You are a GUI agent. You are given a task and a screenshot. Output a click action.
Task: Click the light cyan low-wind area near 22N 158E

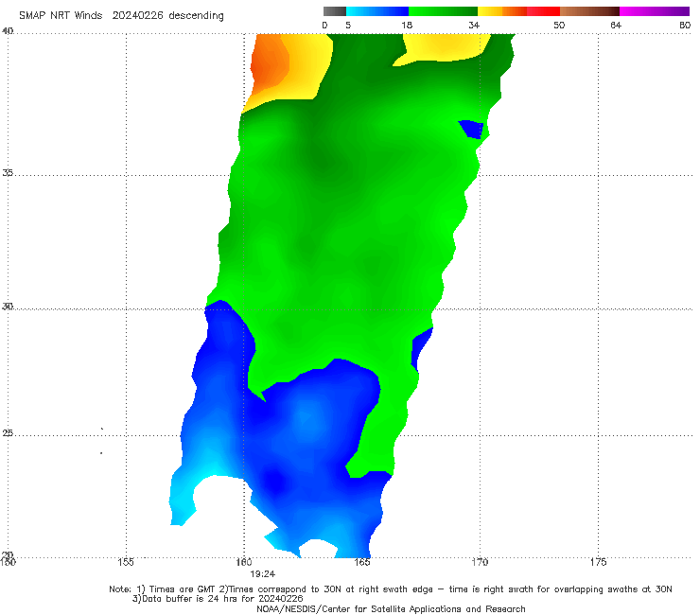(183, 501)
